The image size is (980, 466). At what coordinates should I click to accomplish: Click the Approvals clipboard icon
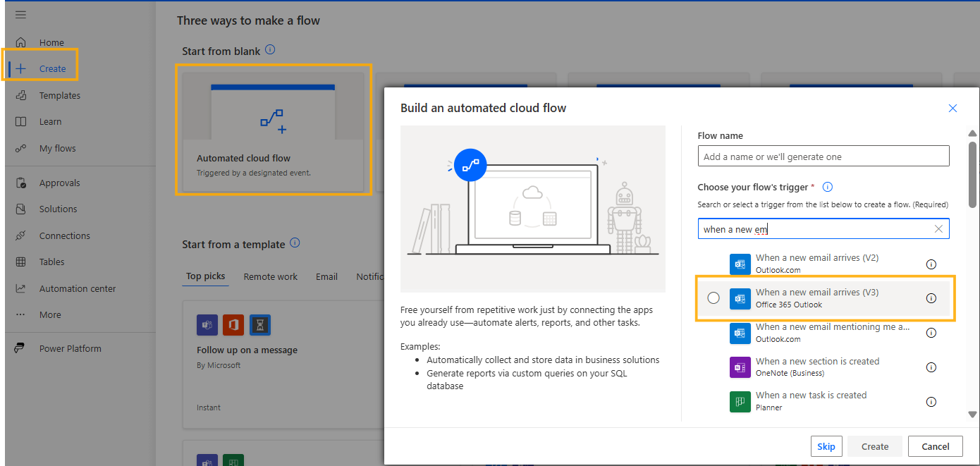pos(21,183)
